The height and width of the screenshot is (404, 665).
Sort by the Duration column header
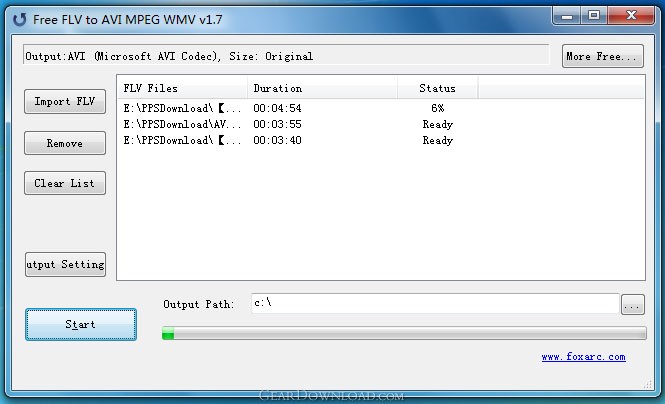pyautogui.click(x=322, y=88)
